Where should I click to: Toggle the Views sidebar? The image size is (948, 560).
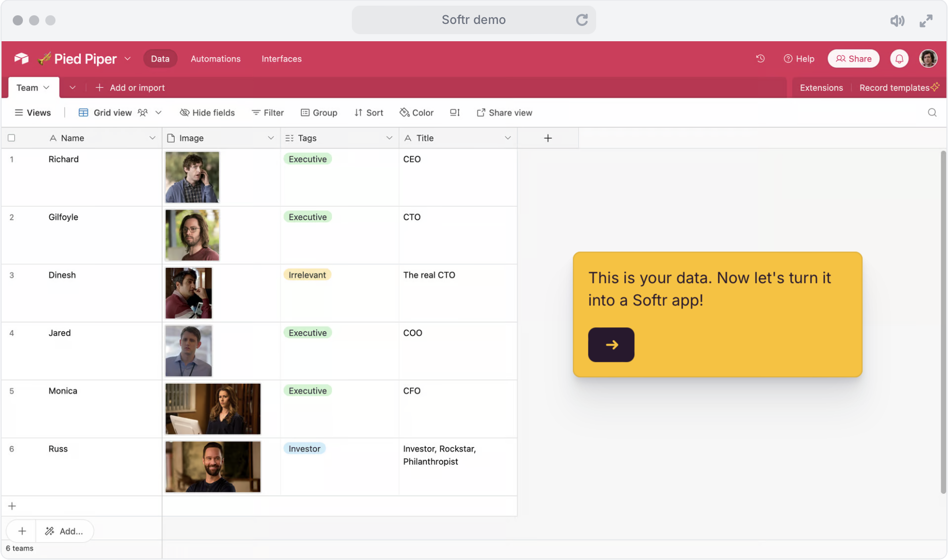[33, 113]
